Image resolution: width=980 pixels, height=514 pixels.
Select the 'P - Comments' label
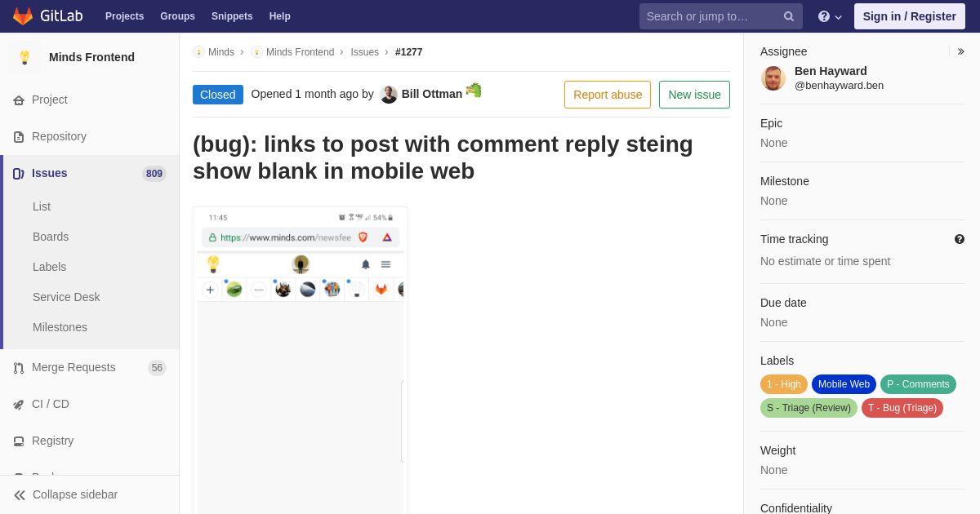point(918,384)
